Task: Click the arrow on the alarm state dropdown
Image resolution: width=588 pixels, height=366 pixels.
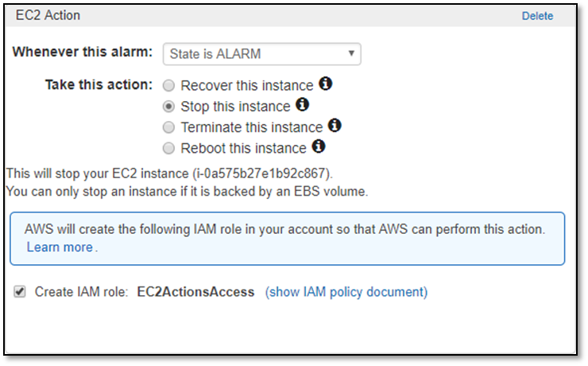Action: tap(351, 53)
